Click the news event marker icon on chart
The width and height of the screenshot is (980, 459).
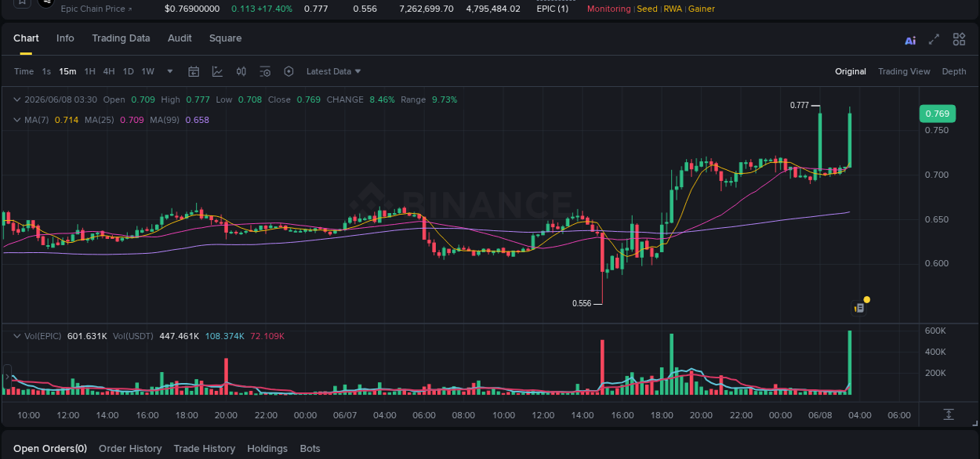pyautogui.click(x=860, y=307)
